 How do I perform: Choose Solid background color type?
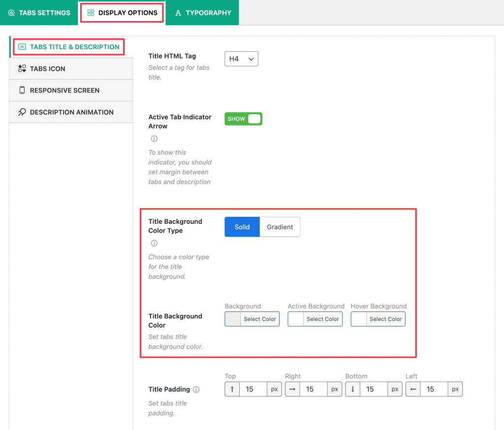click(242, 227)
